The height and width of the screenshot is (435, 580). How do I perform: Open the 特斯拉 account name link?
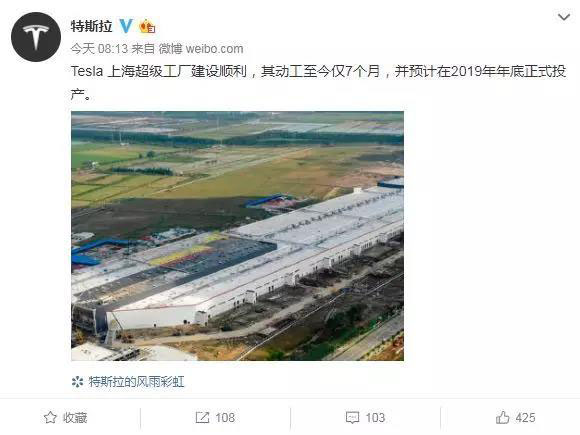(91, 26)
